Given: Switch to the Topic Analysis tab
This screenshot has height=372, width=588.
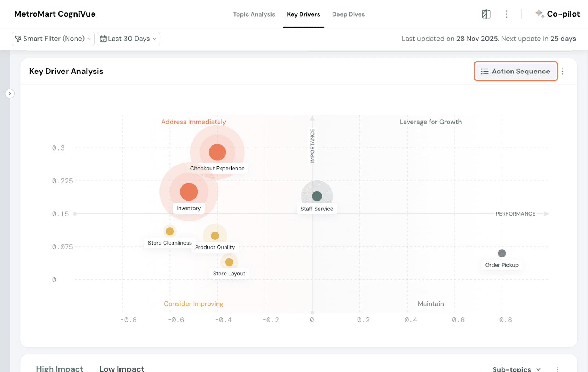Looking at the screenshot, I should point(254,14).
